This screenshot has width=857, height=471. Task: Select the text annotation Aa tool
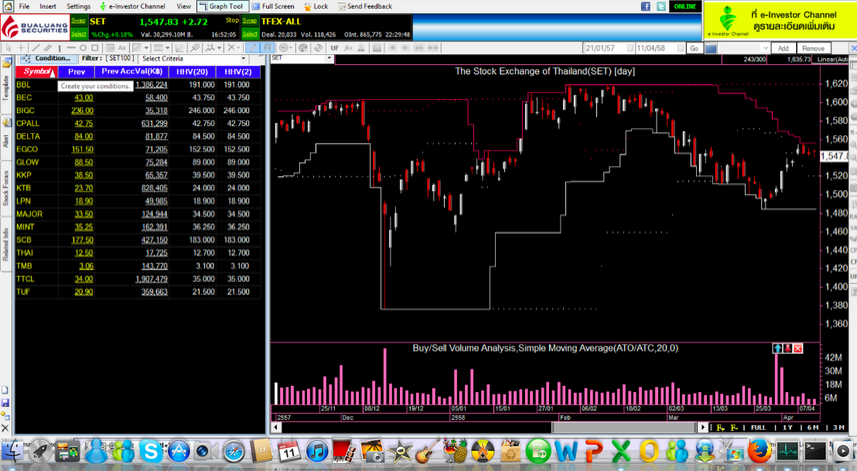point(122,48)
